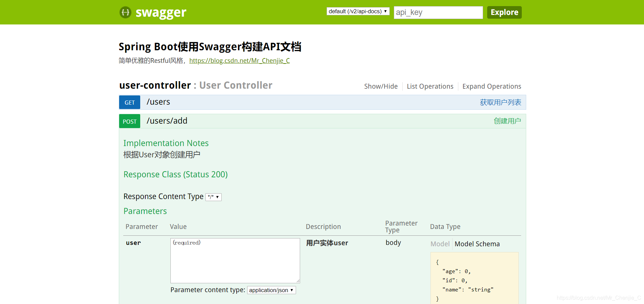Screen dimensions: 644x304
Task: Click the 根据User对象创建用户 notes text
Action: point(162,155)
